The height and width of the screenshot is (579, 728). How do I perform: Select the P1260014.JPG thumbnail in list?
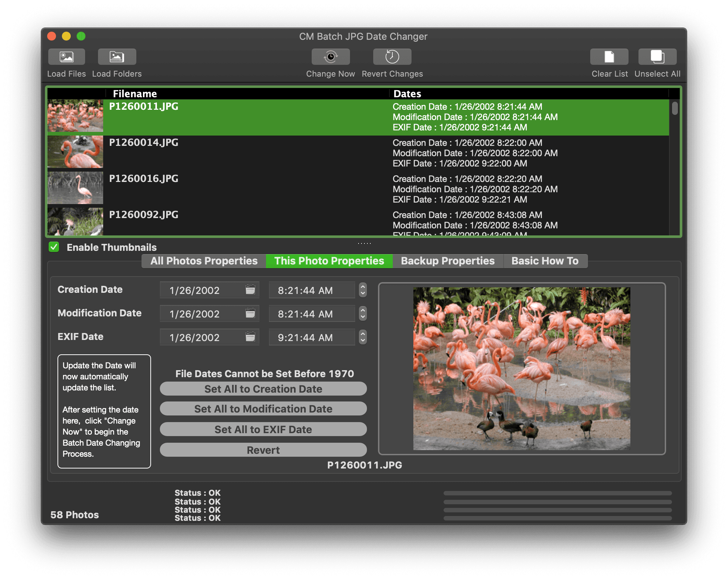75,152
